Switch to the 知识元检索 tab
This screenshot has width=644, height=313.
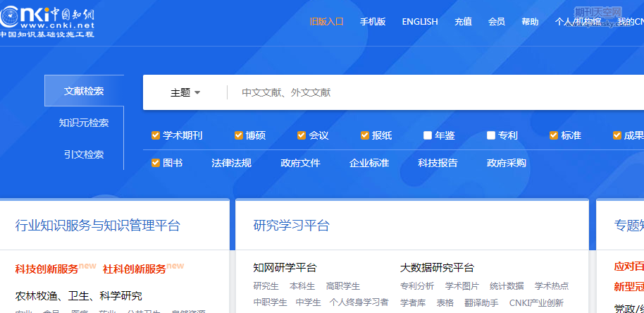coord(84,123)
